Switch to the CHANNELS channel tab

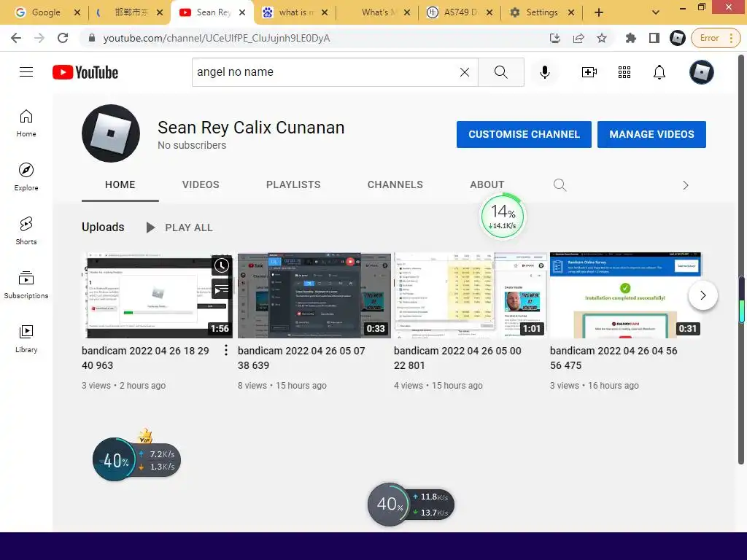(395, 184)
